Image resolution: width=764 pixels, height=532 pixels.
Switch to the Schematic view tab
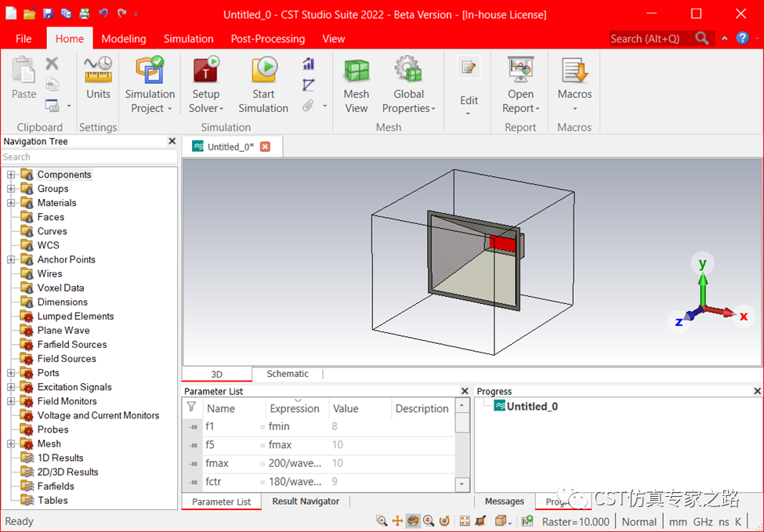(288, 374)
